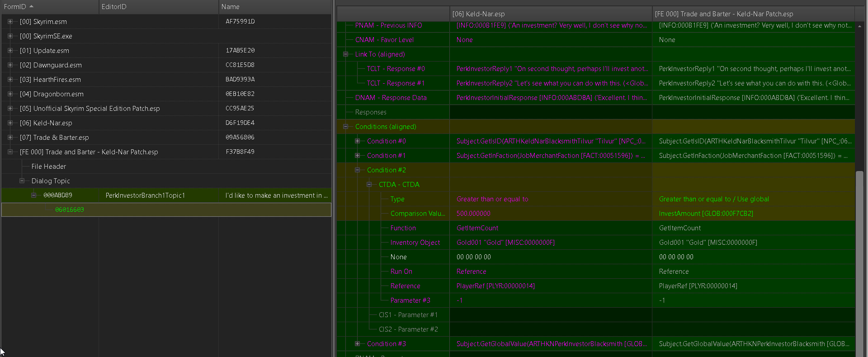Expand Condition #3 row
Screen dimensions: 868x357
tap(357, 344)
